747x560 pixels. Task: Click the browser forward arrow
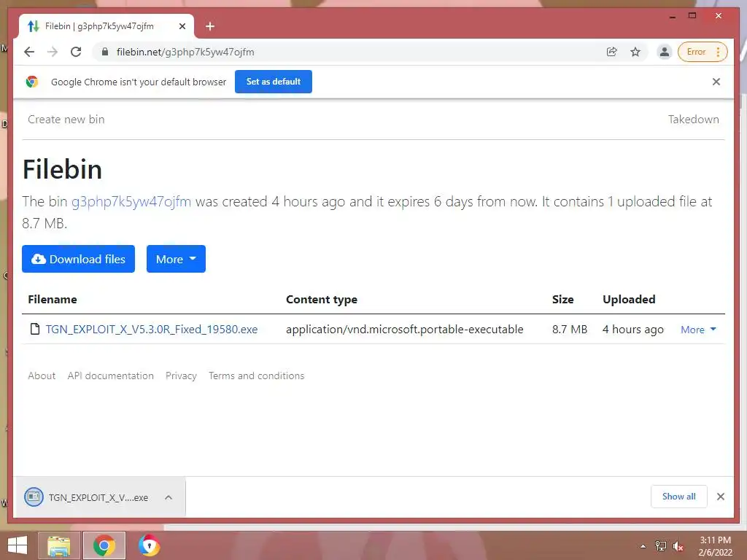53,52
